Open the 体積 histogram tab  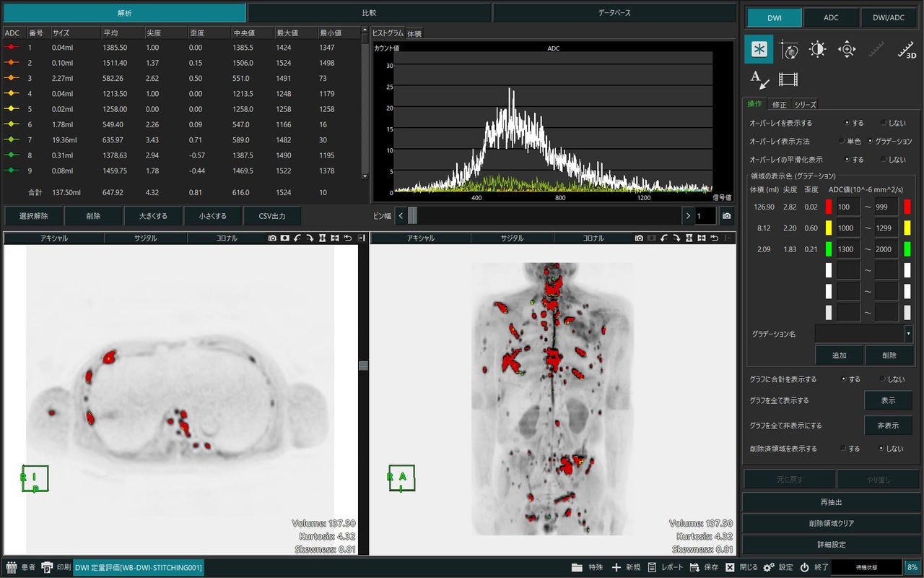414,33
